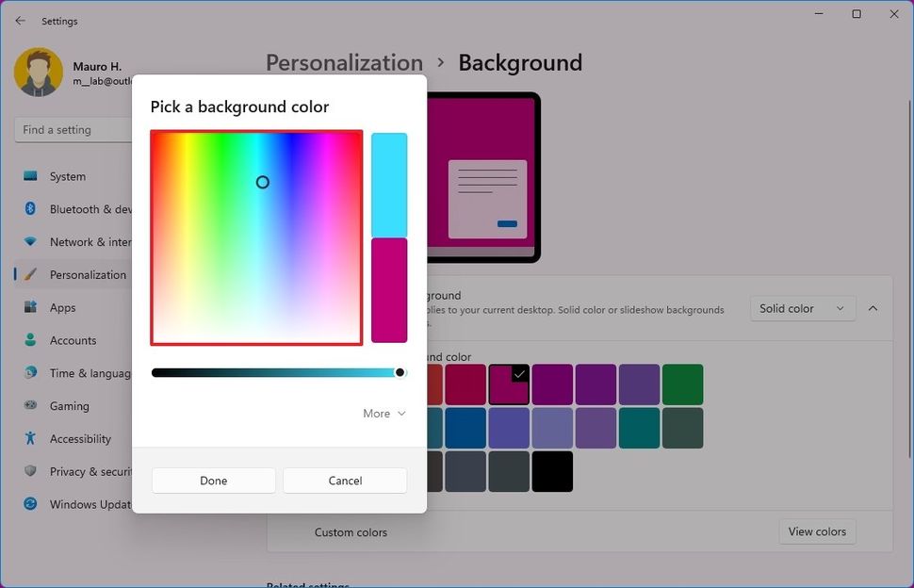Collapse the Background section chevron
914x588 pixels.
[x=873, y=308]
